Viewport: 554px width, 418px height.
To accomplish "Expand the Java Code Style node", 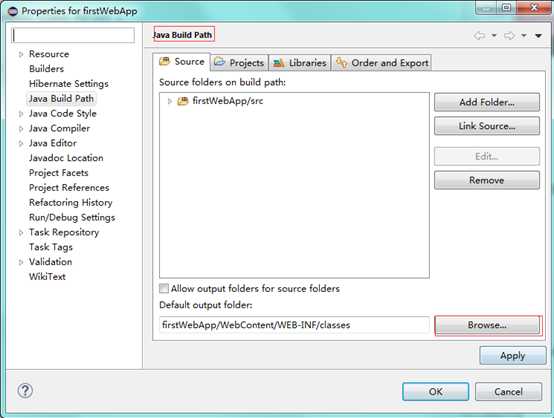I will [21, 113].
